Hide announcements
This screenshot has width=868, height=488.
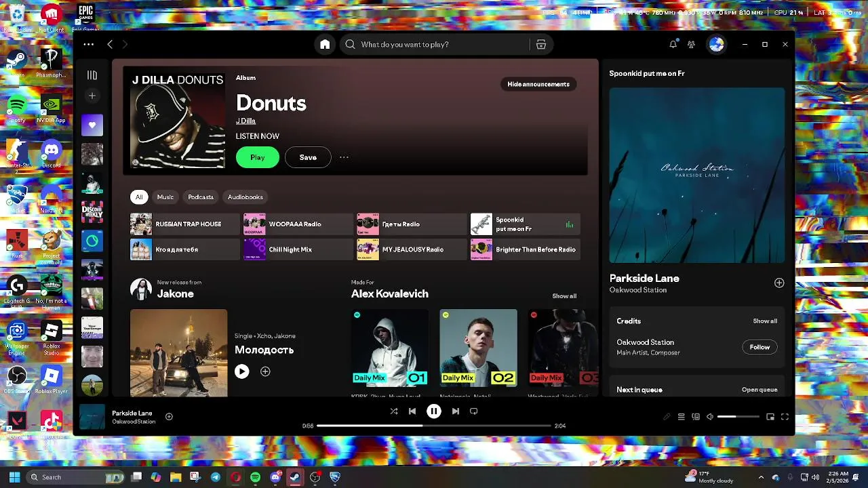click(x=538, y=84)
